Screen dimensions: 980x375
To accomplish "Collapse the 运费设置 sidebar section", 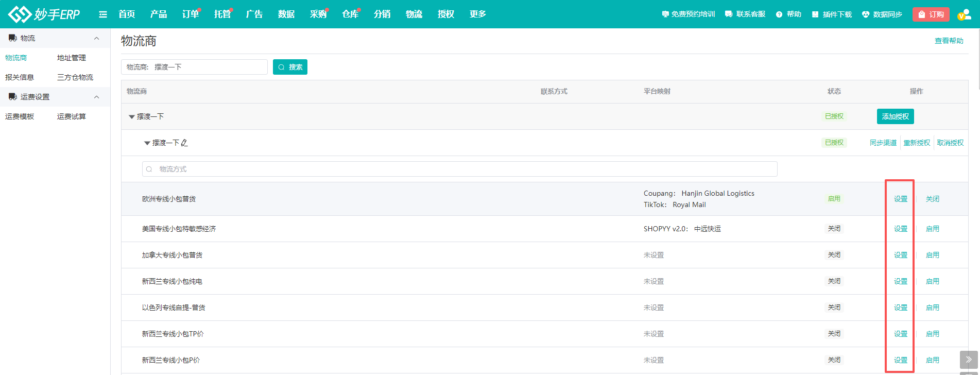I will point(96,97).
